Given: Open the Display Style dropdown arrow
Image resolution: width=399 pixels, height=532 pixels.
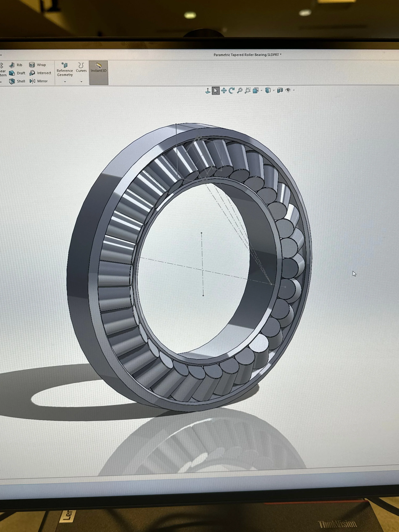Looking at the screenshot, I should pyautogui.click(x=274, y=91).
